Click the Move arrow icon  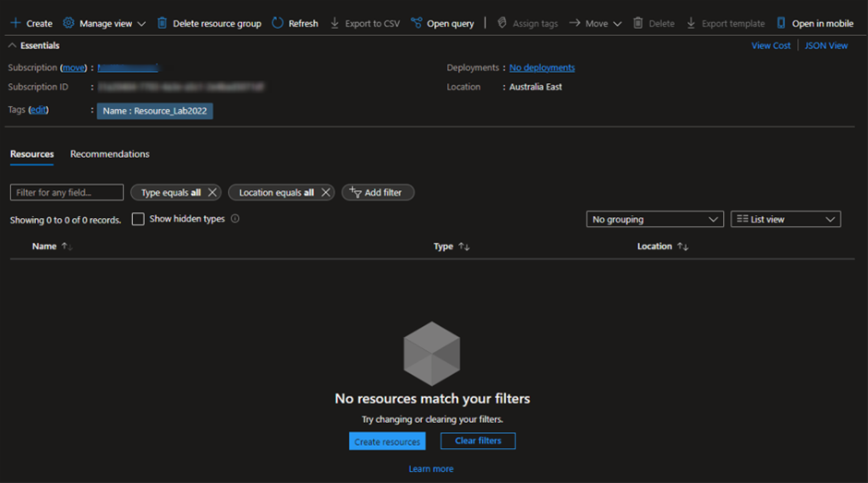click(x=574, y=23)
